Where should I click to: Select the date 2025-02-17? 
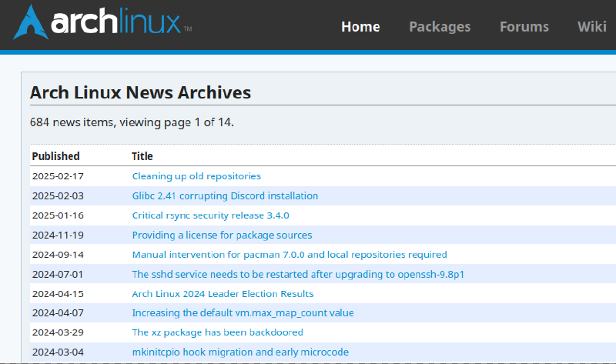[x=59, y=176]
